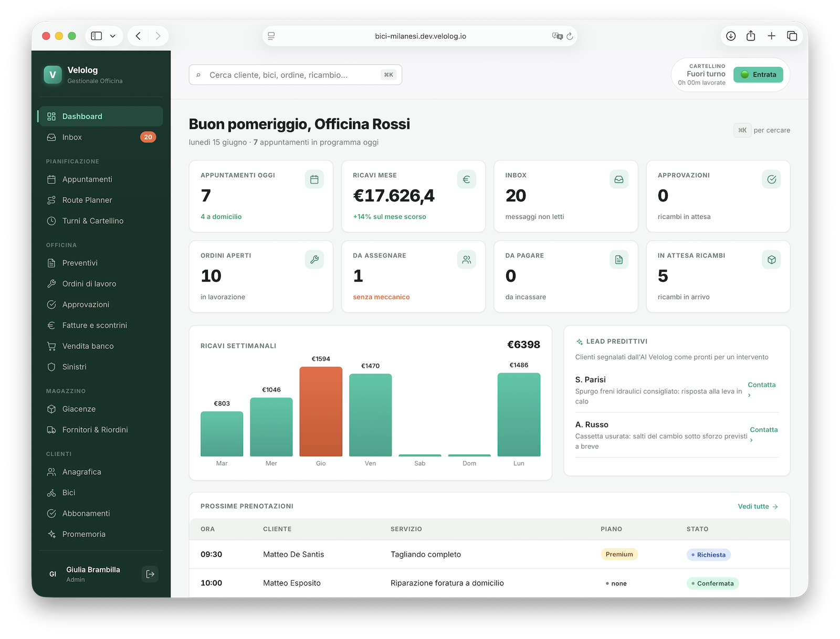Click the bicycle icon for Bici

point(51,493)
